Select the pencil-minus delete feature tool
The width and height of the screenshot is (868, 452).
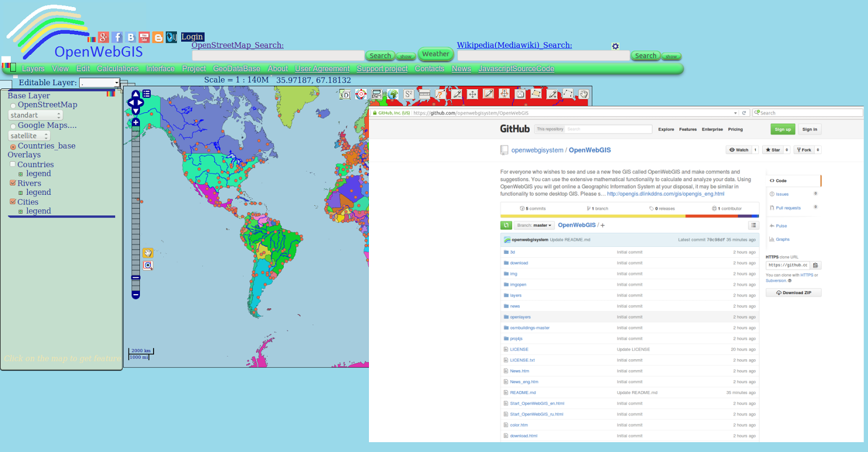pyautogui.click(x=457, y=94)
